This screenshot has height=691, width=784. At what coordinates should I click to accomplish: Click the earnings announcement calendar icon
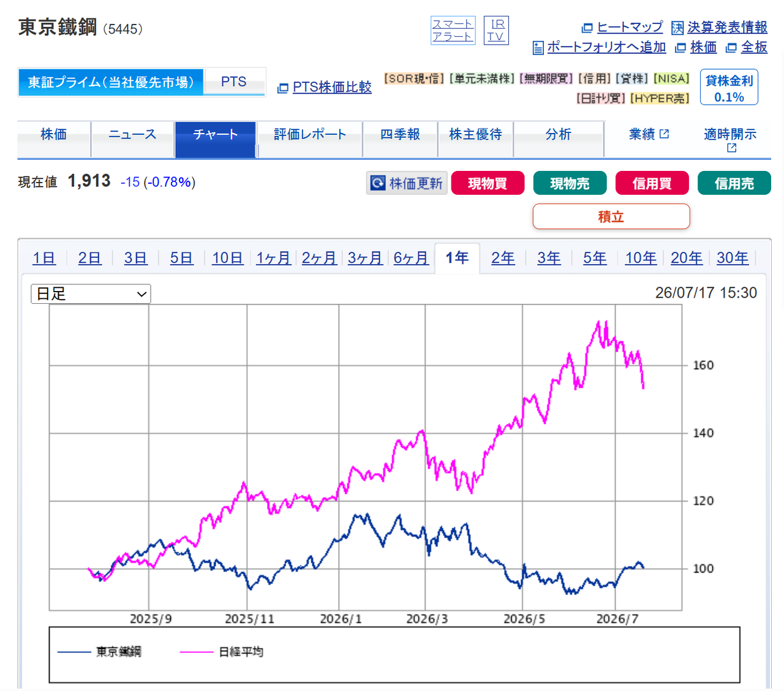(677, 28)
